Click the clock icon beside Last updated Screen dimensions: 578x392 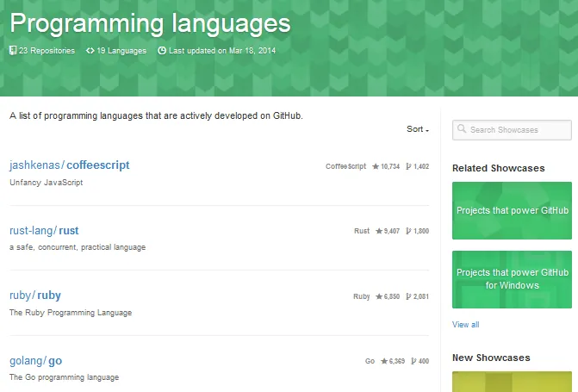[x=162, y=51]
